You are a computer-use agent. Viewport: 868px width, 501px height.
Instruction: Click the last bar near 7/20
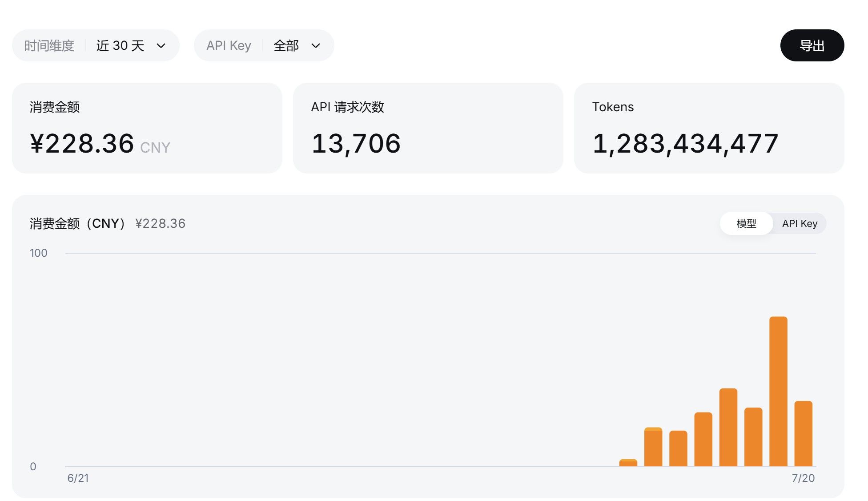point(804,434)
